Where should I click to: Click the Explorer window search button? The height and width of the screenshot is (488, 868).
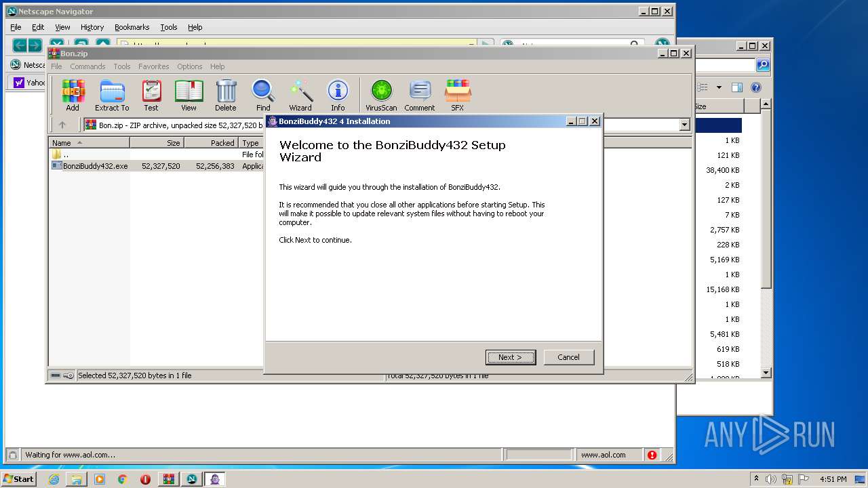click(x=763, y=65)
